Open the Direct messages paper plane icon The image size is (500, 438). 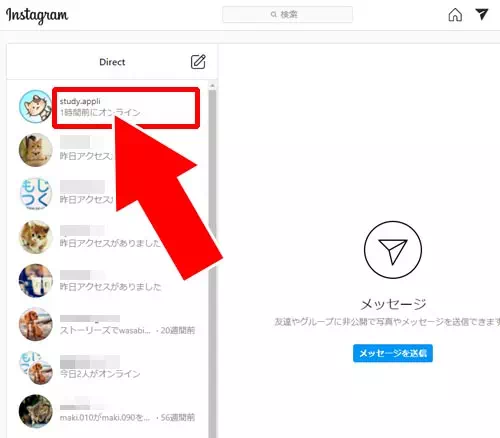coord(482,14)
